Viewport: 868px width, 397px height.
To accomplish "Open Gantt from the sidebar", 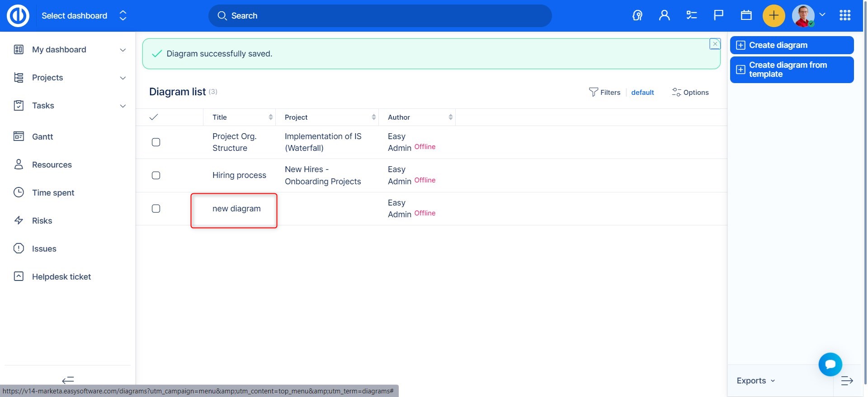I will click(42, 137).
